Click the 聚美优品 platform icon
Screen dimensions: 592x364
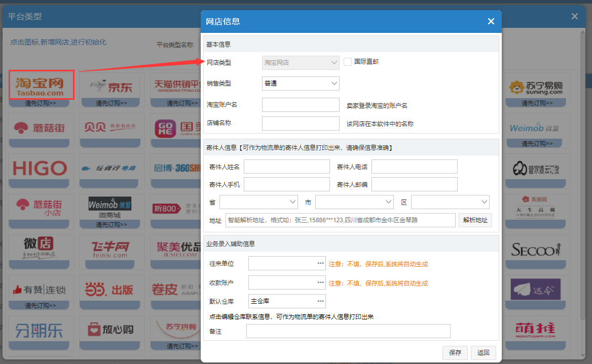coord(177,249)
